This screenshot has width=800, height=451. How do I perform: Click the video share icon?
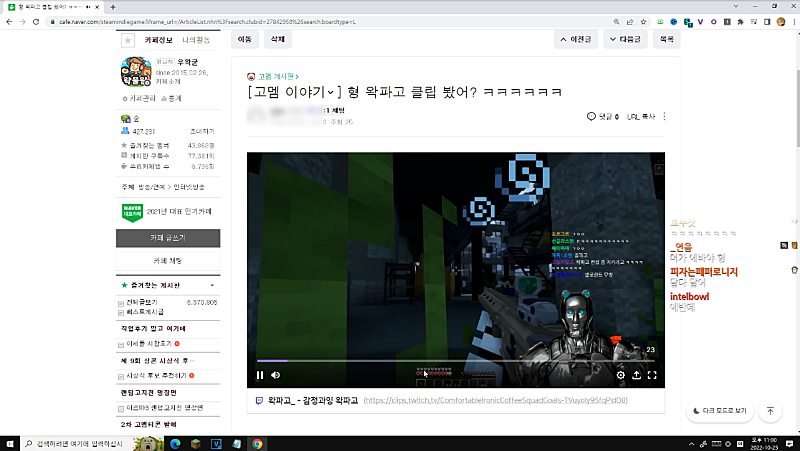pos(636,375)
